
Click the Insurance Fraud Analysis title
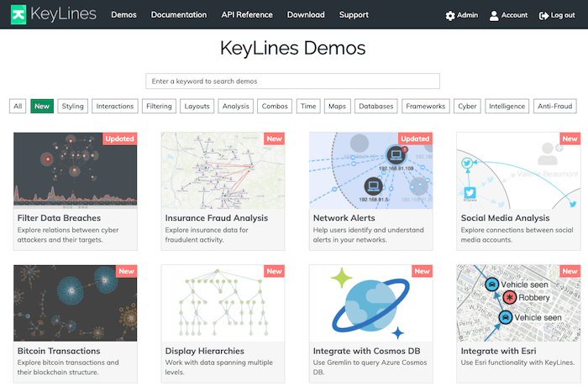click(217, 218)
